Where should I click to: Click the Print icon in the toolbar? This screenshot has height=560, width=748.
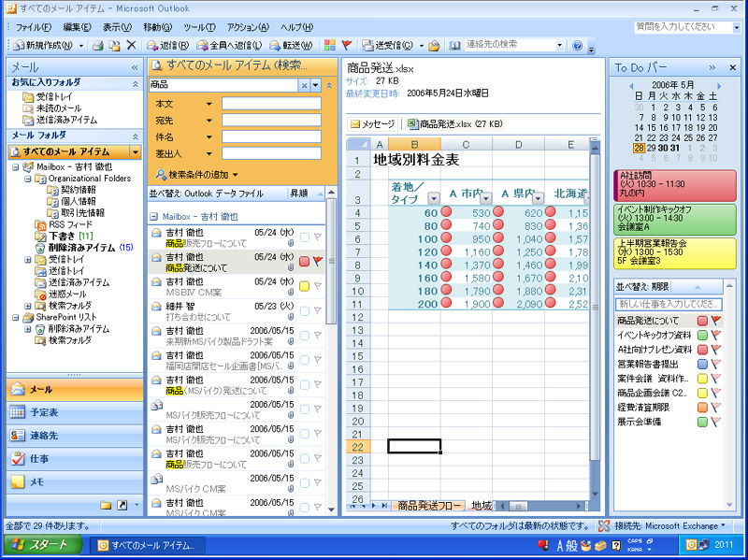[98, 45]
